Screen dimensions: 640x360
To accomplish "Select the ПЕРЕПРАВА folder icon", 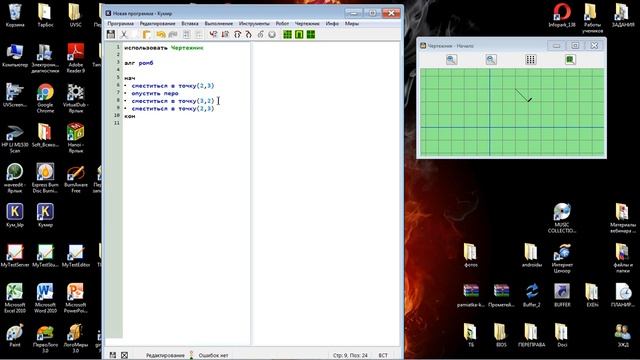I will (x=531, y=336).
